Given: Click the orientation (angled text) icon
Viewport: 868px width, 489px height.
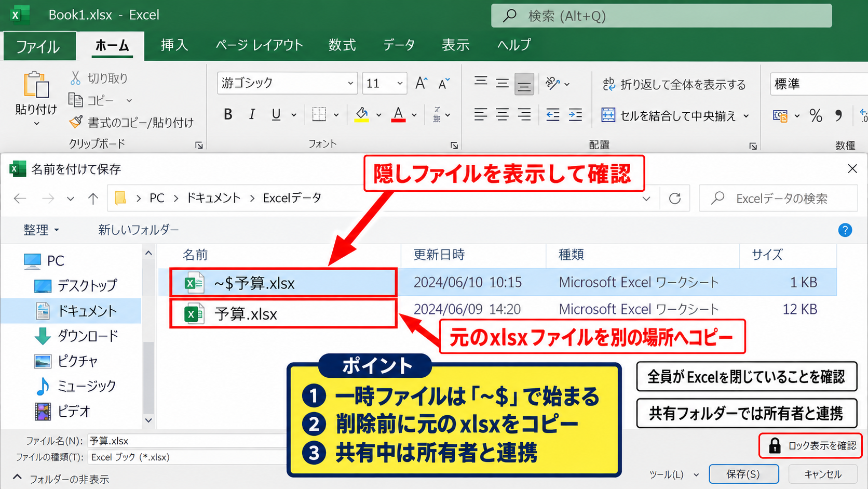Looking at the screenshot, I should pos(552,83).
